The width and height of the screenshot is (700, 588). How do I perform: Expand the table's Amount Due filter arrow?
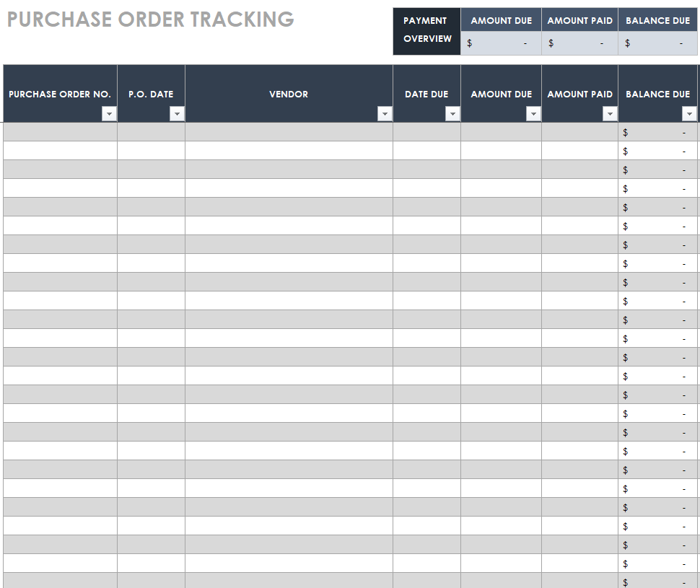point(533,114)
